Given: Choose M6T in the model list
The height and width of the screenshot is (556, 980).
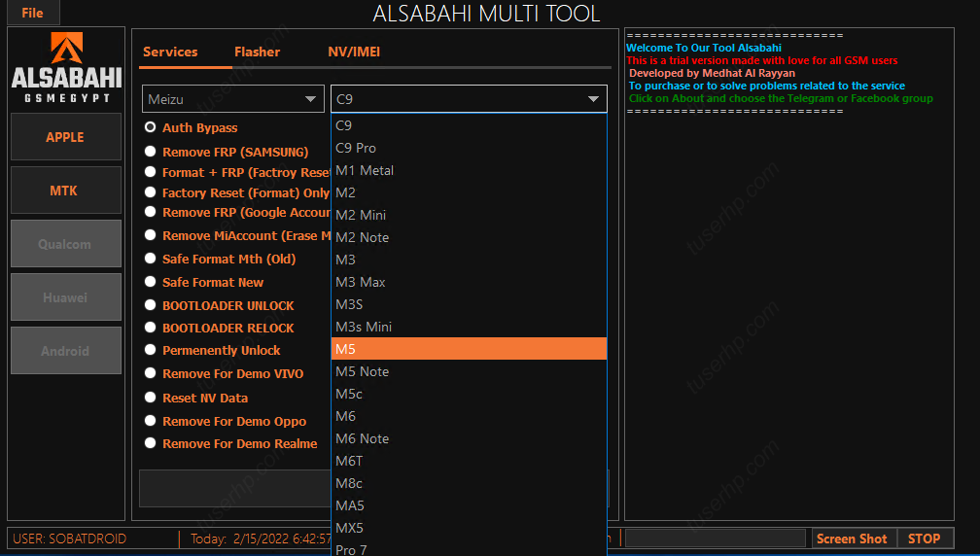Looking at the screenshot, I should 469,461.
